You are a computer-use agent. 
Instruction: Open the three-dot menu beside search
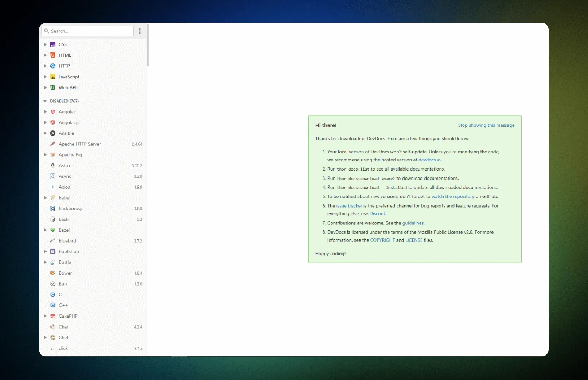[x=140, y=31]
